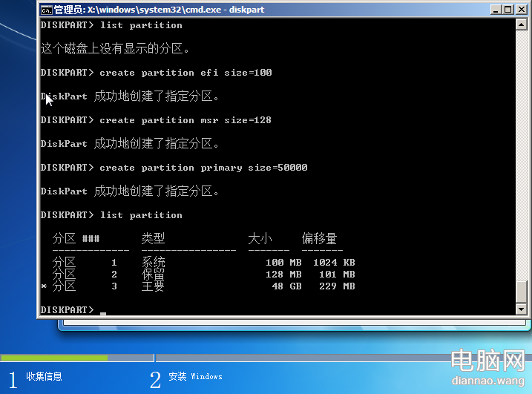Click setup step 2 安装 Windows
The width and height of the screenshot is (532, 394).
click(x=194, y=377)
